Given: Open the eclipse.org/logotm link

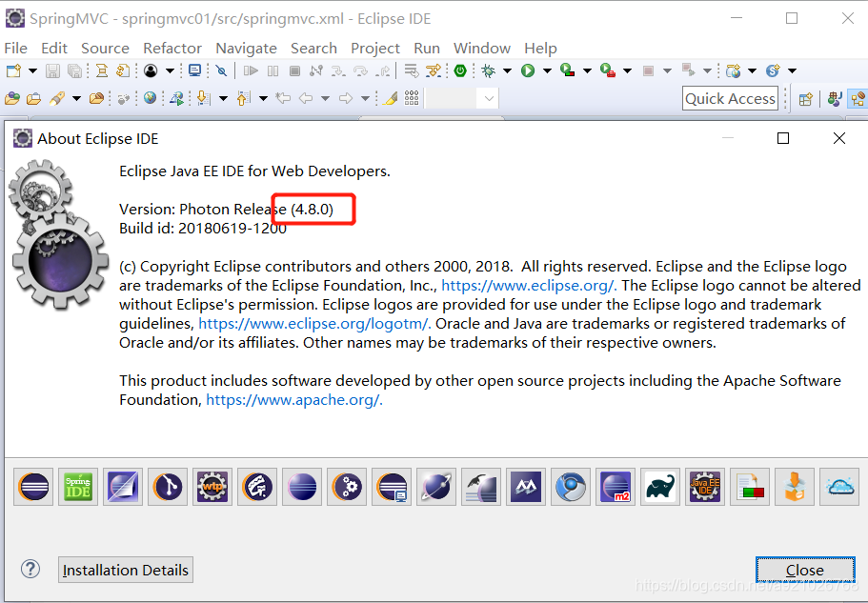Looking at the screenshot, I should point(314,324).
